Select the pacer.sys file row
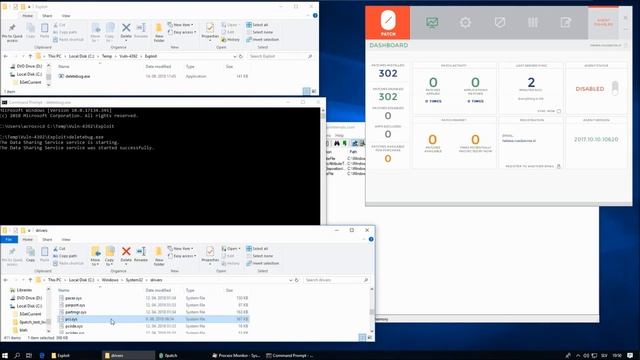 tap(153, 298)
